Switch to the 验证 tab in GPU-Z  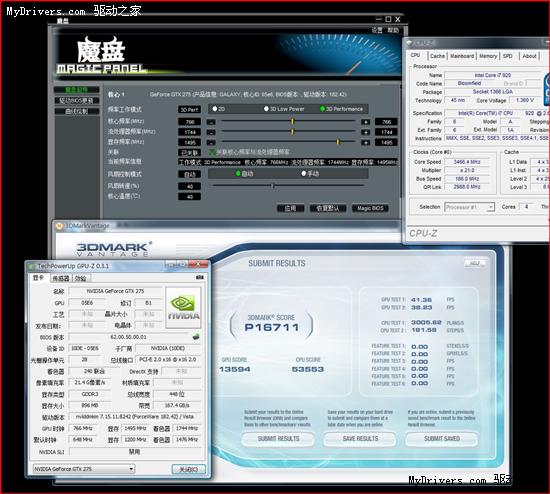pyautogui.click(x=81, y=279)
